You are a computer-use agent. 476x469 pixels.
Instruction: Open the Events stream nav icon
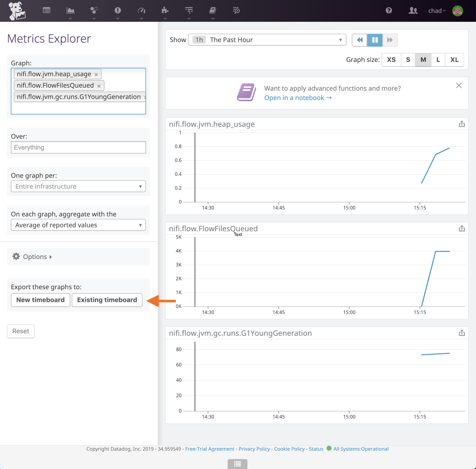(x=47, y=10)
